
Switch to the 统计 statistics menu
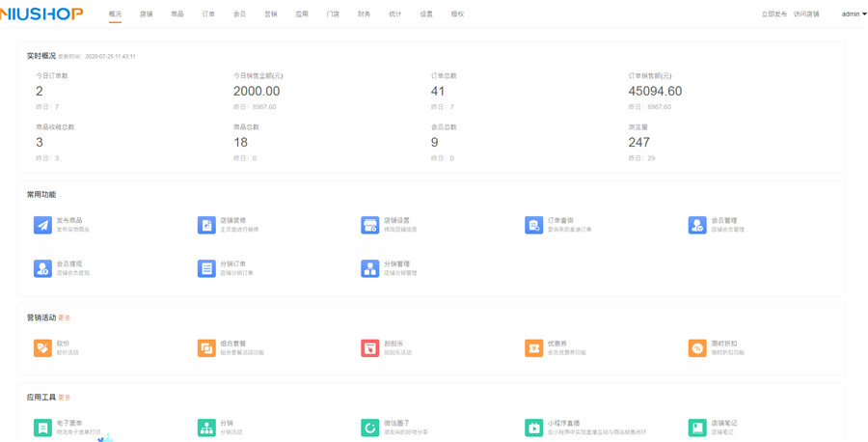coord(395,14)
